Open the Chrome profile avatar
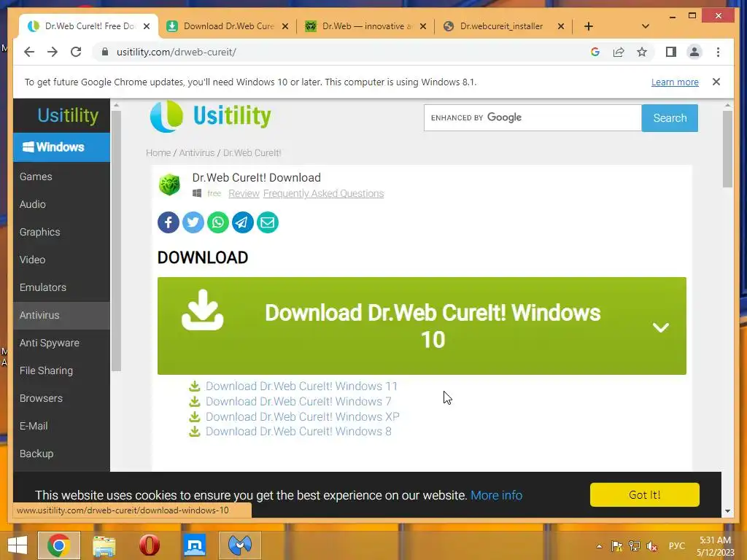 tap(694, 52)
